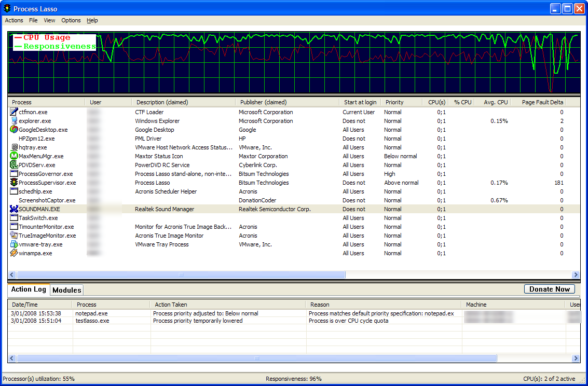Select the Action Log tab

29,289
